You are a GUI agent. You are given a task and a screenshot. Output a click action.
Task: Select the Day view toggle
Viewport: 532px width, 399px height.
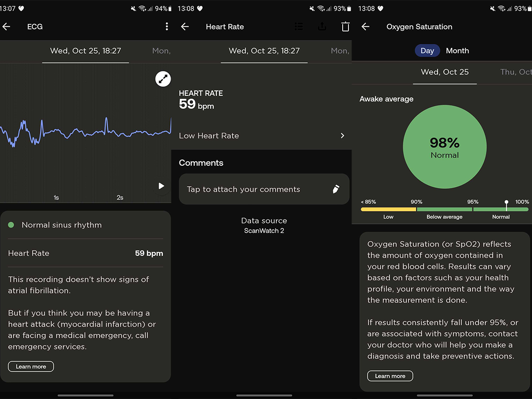tap(427, 51)
